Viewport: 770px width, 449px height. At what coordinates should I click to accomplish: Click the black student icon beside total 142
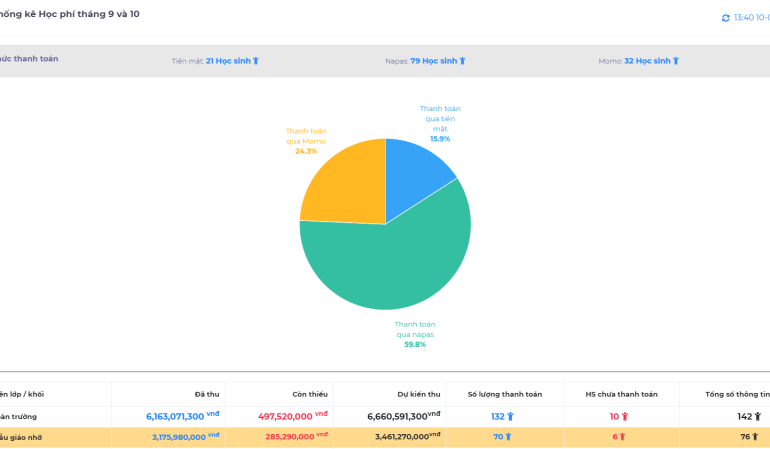[x=757, y=416]
